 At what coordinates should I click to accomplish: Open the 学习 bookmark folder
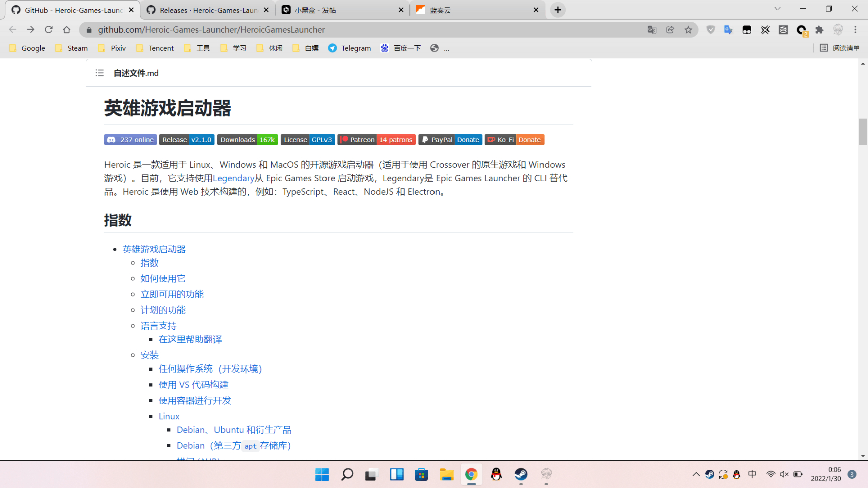click(x=234, y=48)
